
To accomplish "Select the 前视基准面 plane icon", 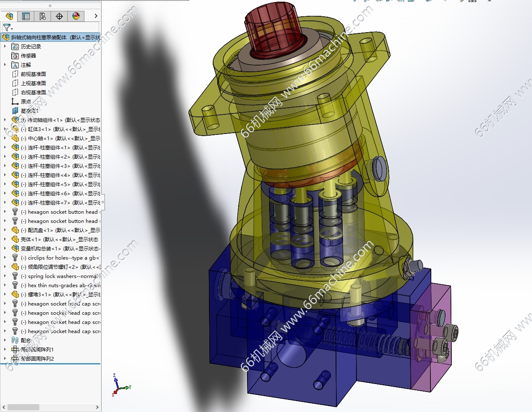I will (x=15, y=74).
